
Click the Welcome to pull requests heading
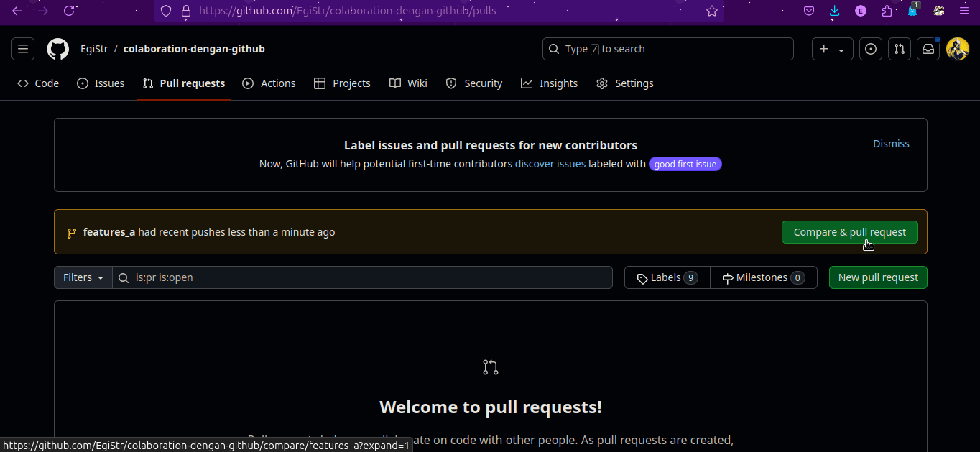pyautogui.click(x=491, y=407)
